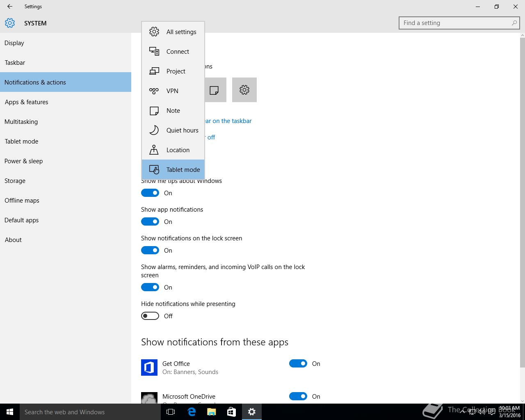Screen dimensions: 525x420
Task: Pick the Project icon in the quick action list
Action: pyautogui.click(x=154, y=71)
